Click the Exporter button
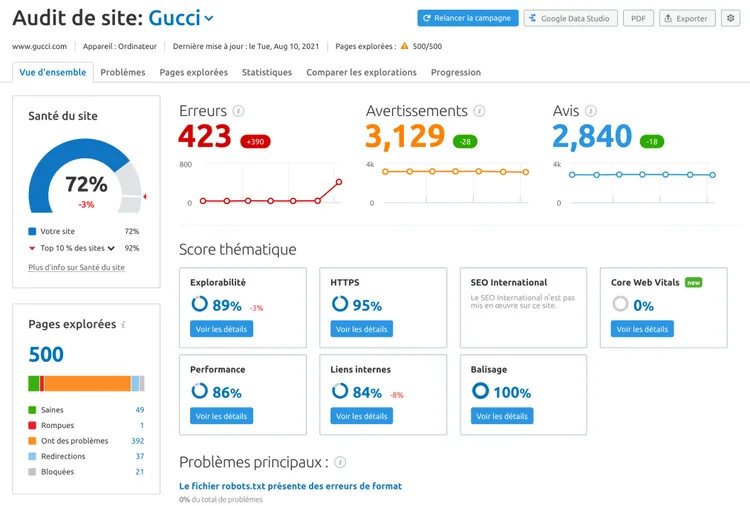 click(x=687, y=18)
